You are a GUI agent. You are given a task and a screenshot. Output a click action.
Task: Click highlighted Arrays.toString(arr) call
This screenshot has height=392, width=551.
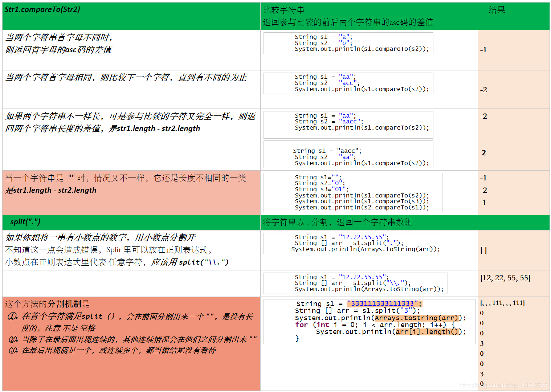(x=416, y=318)
